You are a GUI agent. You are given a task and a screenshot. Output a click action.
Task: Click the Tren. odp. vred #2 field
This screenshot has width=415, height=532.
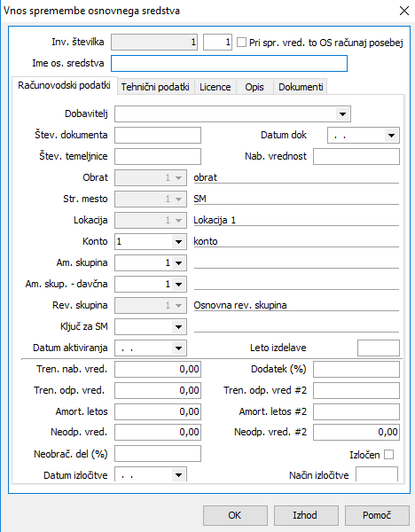click(x=356, y=390)
